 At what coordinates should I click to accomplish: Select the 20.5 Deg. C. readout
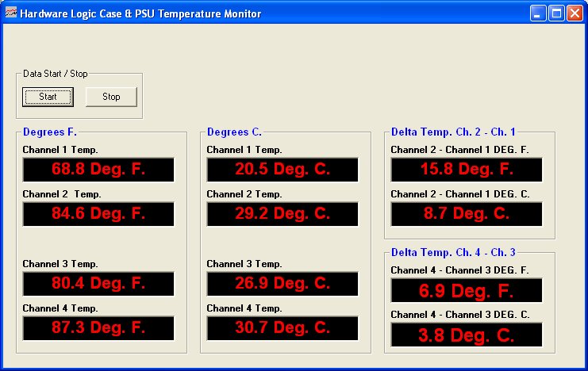coord(282,170)
